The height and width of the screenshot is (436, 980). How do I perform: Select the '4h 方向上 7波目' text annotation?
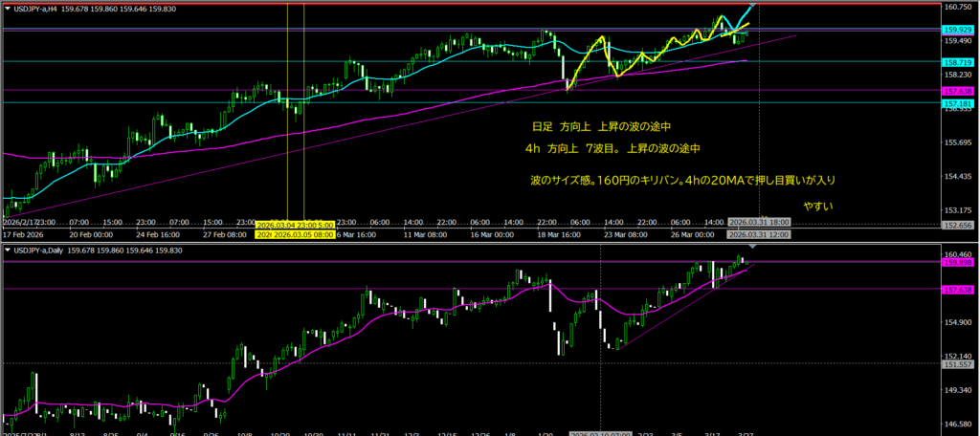point(612,149)
